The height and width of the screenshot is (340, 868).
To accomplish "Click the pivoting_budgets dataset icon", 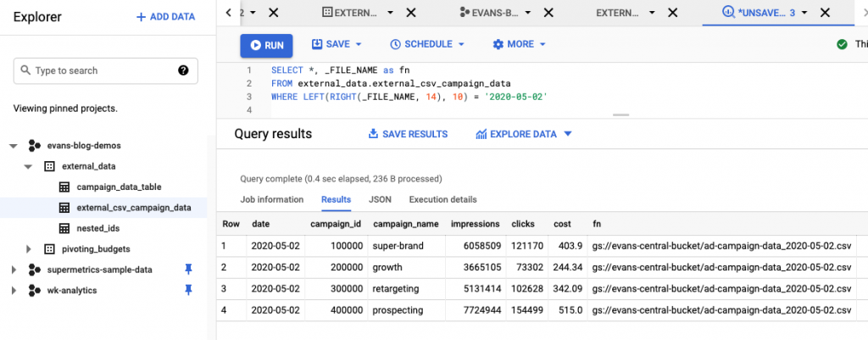I will point(48,248).
